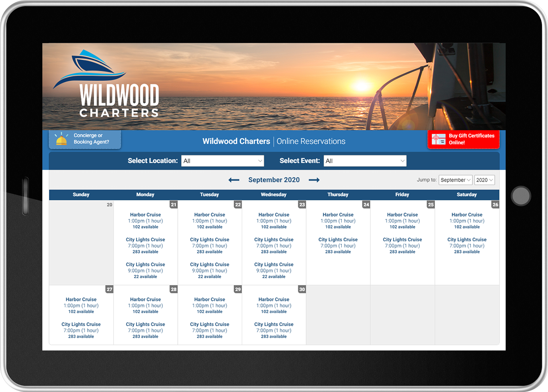Select Tuesday 22 City Lights Cruise 7:00pm

[210, 246]
